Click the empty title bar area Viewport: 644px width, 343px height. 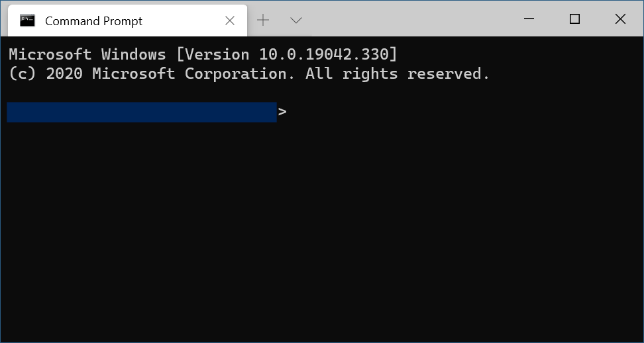pyautogui.click(x=411, y=19)
